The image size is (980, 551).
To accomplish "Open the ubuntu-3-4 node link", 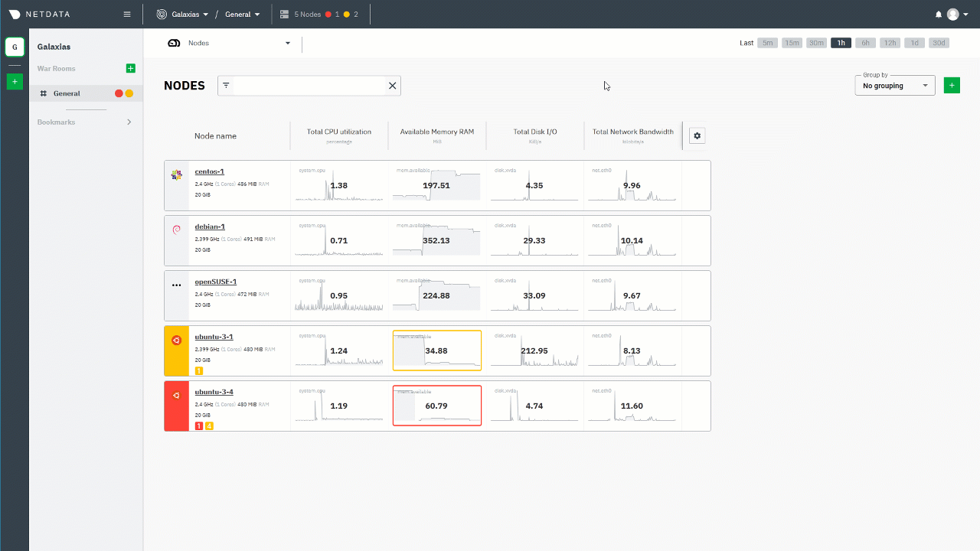I will point(214,392).
